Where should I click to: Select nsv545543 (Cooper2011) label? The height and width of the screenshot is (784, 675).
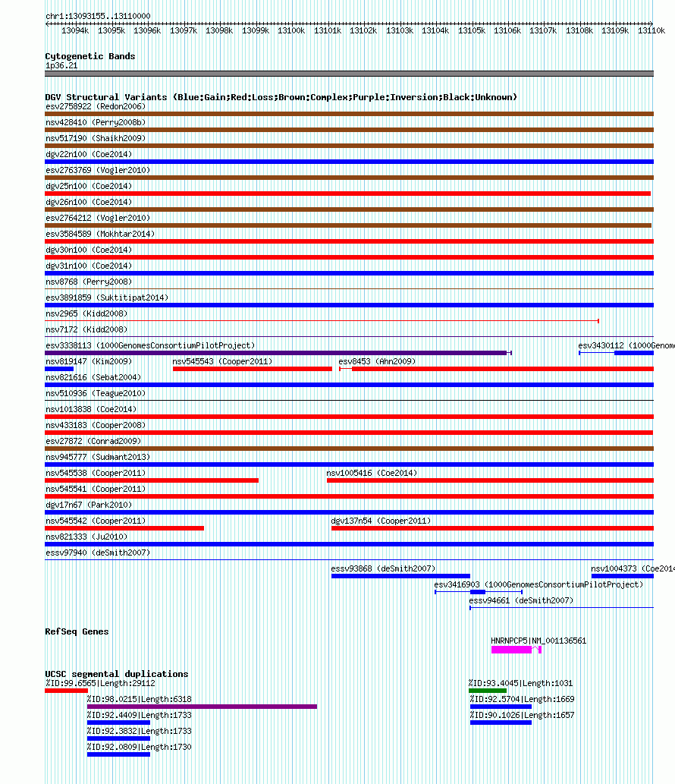coord(222,362)
